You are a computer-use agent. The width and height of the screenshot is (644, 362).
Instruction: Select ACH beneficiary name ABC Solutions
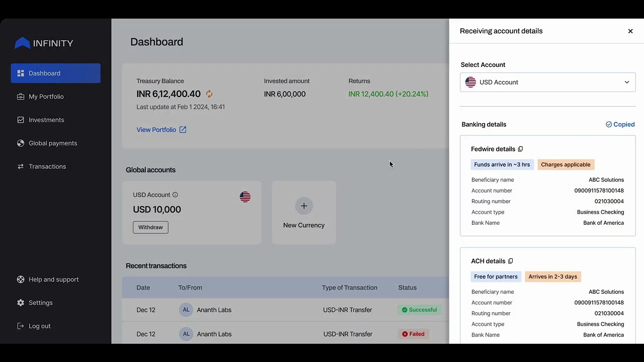tap(606, 292)
